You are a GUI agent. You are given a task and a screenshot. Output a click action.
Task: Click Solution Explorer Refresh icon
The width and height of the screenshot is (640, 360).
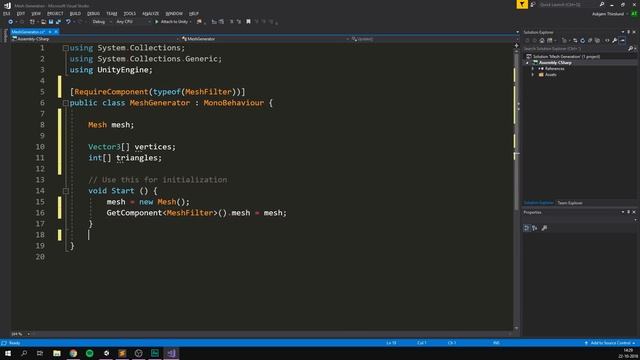(x=582, y=40)
